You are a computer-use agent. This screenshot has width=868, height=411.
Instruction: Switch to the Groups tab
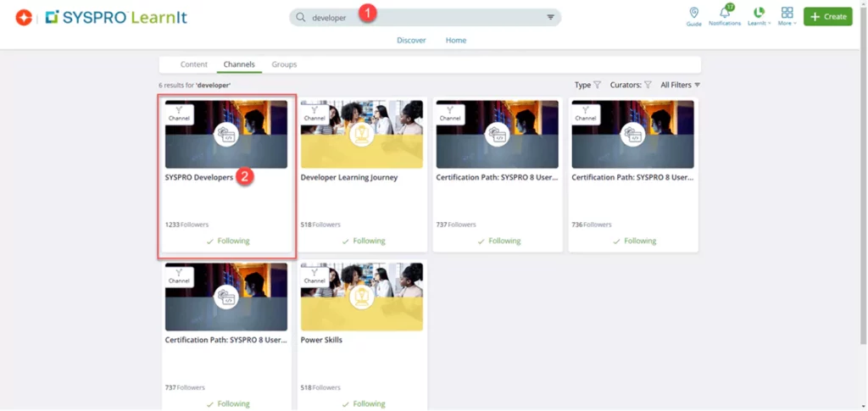click(284, 64)
